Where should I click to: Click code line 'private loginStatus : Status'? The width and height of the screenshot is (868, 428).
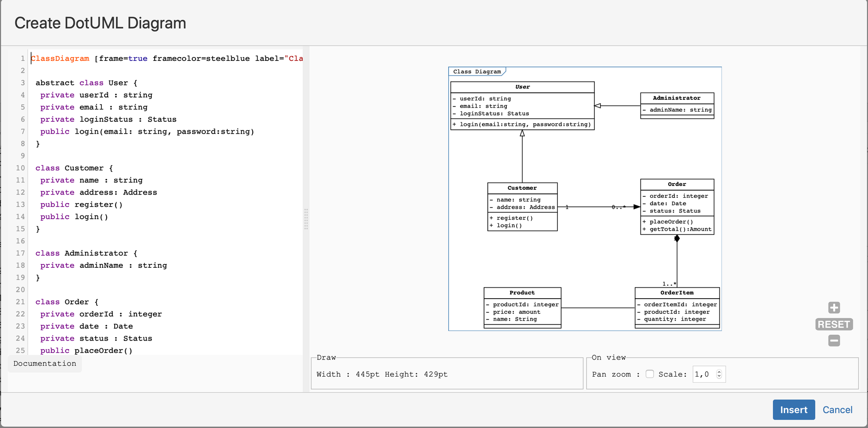[x=108, y=119]
